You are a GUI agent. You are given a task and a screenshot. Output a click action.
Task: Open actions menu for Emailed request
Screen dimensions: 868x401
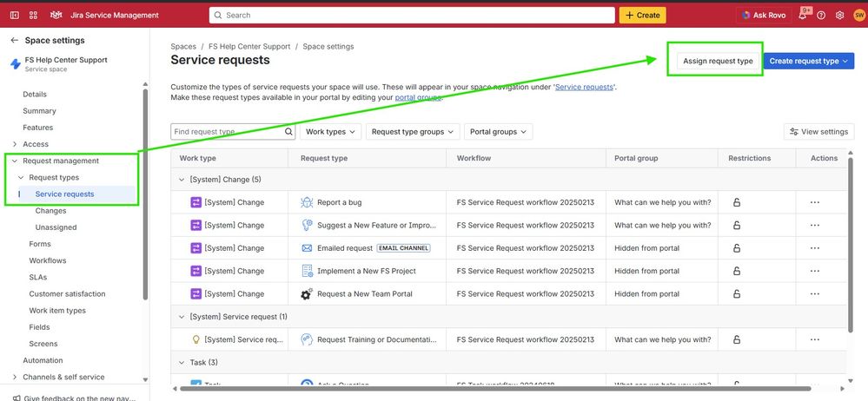814,248
